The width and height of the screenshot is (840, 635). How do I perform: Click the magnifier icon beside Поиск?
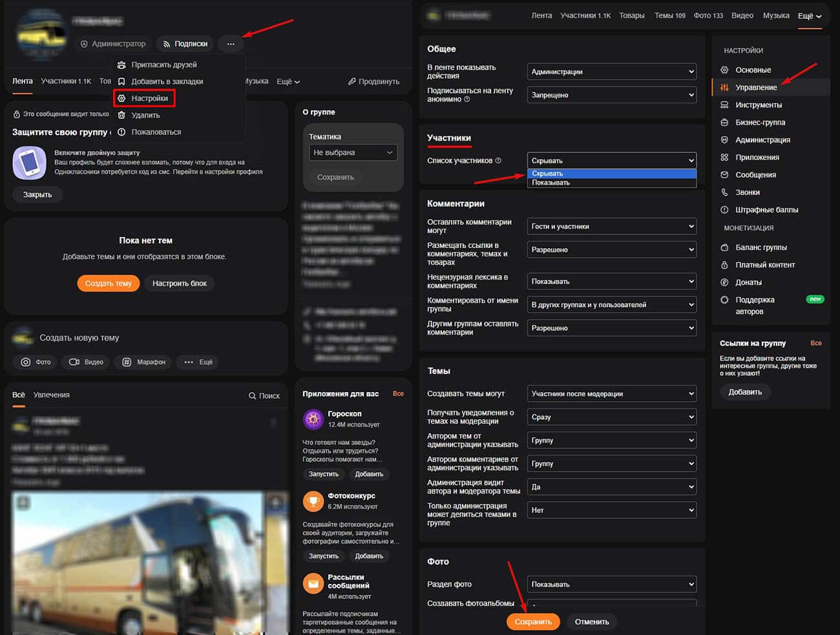(252, 395)
